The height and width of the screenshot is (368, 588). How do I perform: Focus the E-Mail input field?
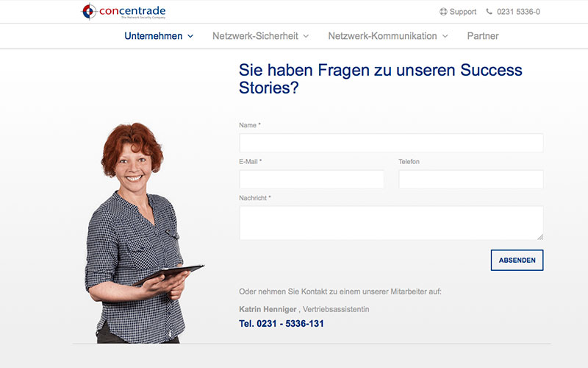(312, 179)
